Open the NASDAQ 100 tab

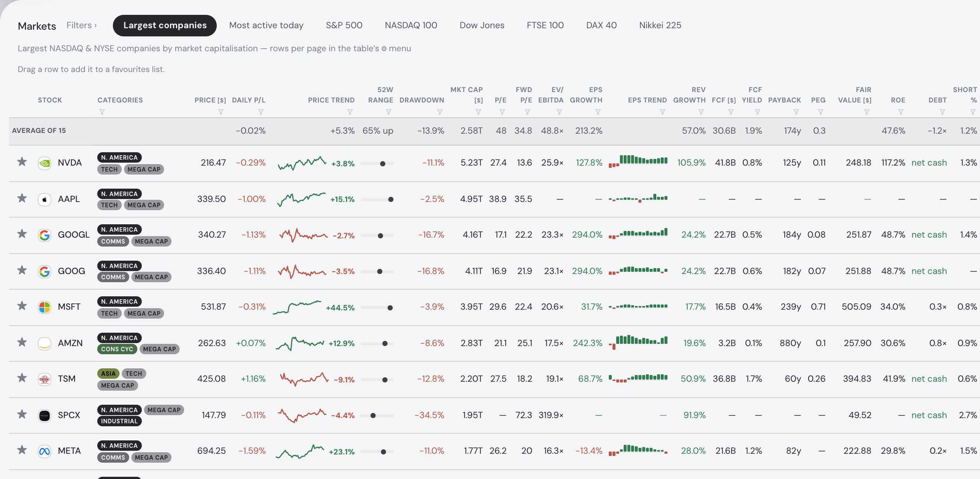(x=411, y=25)
